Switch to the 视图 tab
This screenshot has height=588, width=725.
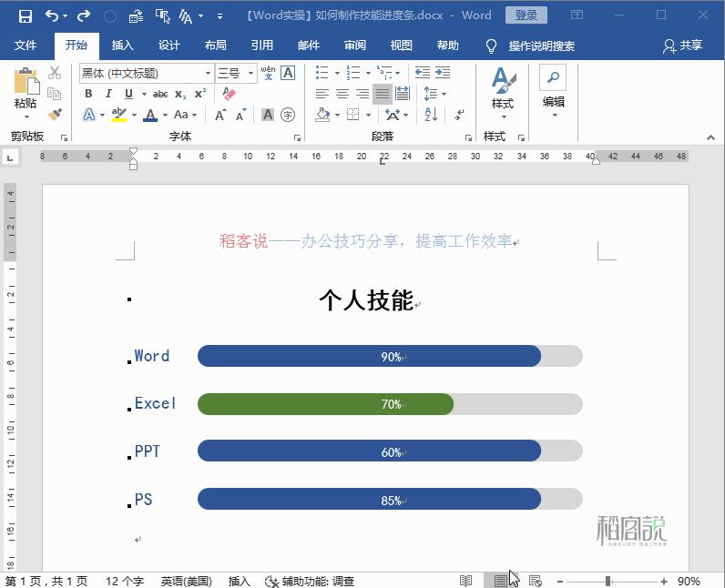[x=401, y=46]
